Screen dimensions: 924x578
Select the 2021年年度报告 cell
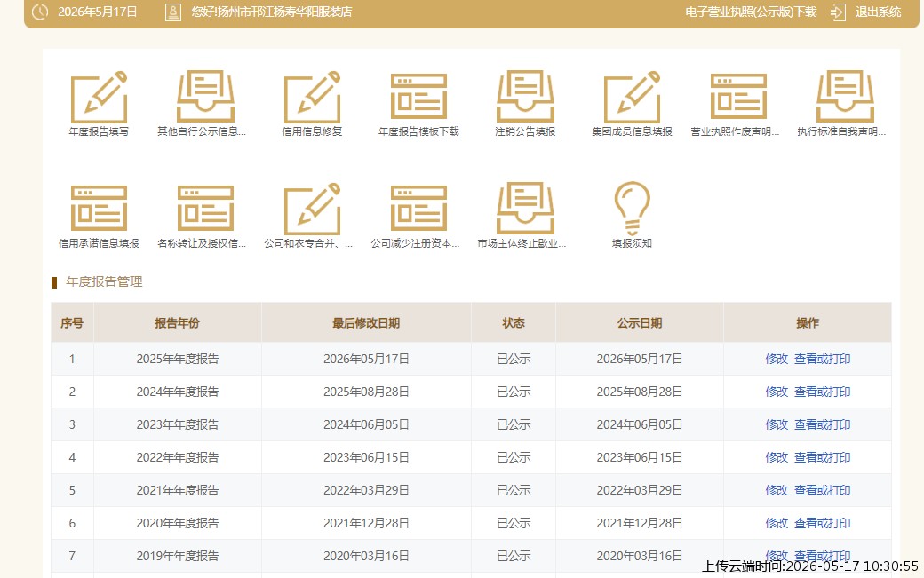click(178, 490)
